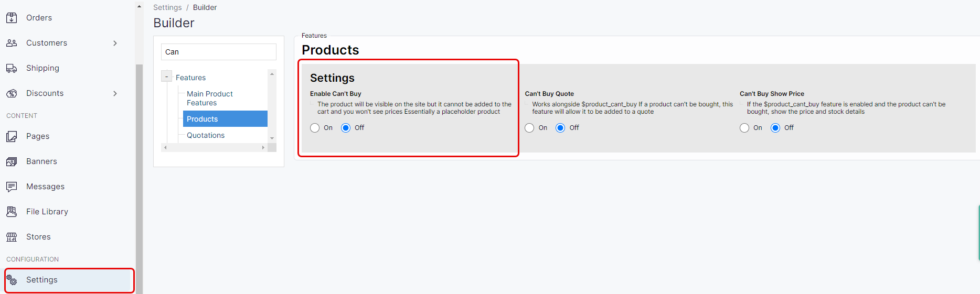Click the Customers people icon
The height and width of the screenshot is (294, 980).
pos(12,43)
